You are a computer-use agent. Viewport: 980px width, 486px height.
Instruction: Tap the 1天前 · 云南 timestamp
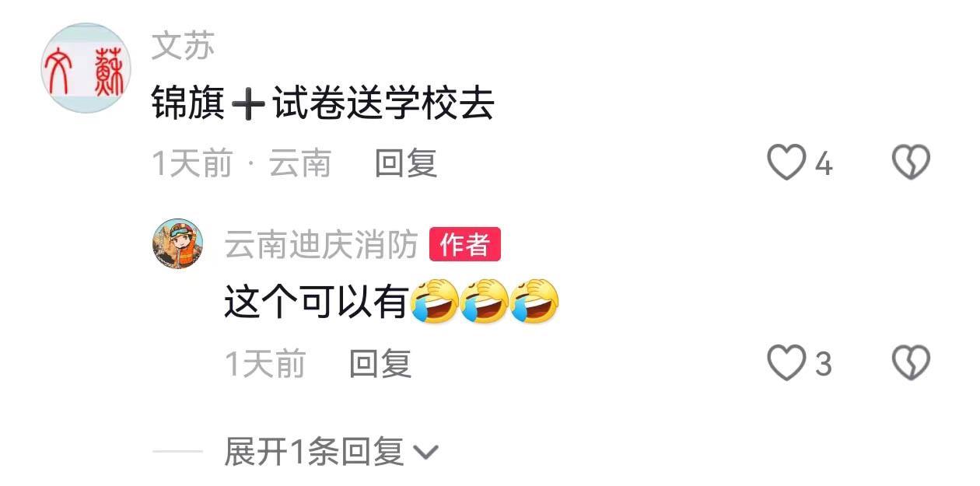242,163
